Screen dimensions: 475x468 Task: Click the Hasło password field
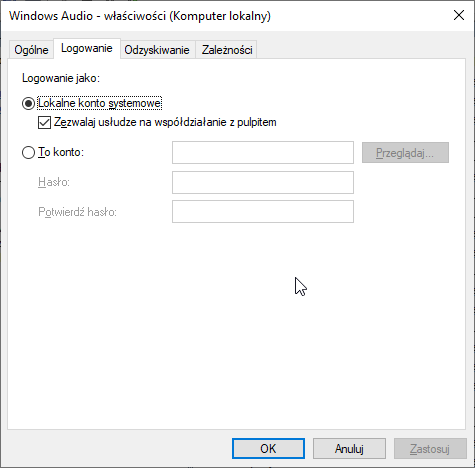pos(263,182)
